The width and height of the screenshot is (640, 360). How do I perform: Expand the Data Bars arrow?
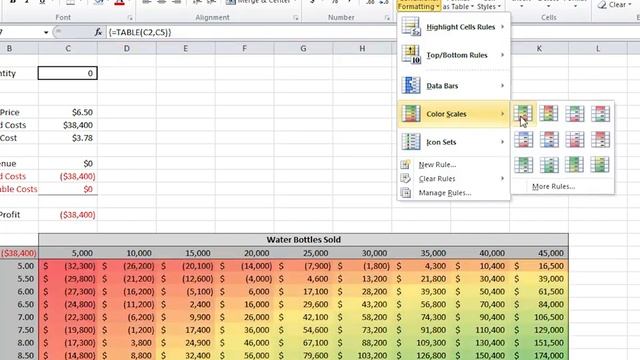point(502,86)
